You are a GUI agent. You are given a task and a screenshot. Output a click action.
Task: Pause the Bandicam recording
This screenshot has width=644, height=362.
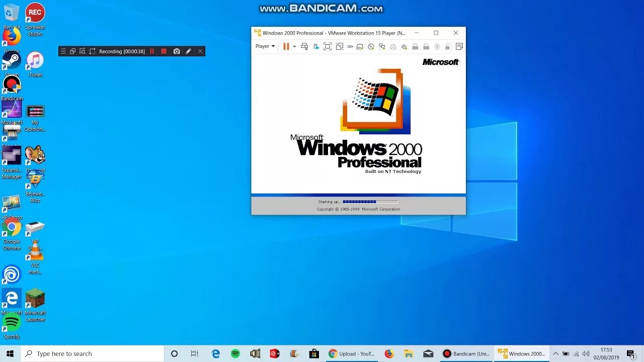coord(152,51)
